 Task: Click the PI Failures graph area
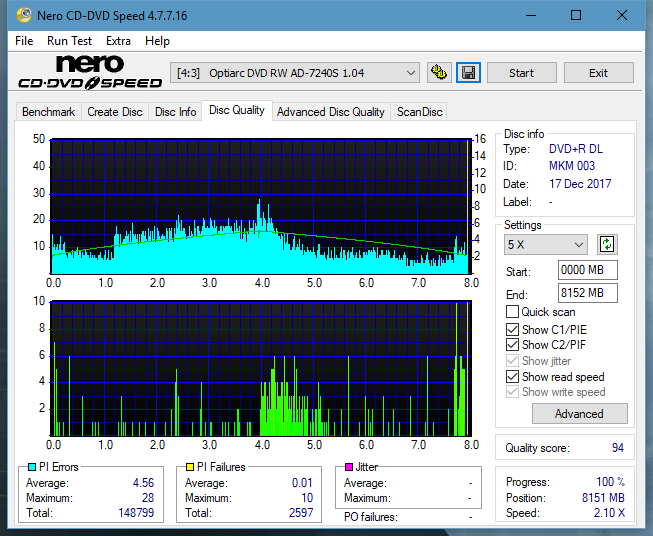[x=261, y=368]
